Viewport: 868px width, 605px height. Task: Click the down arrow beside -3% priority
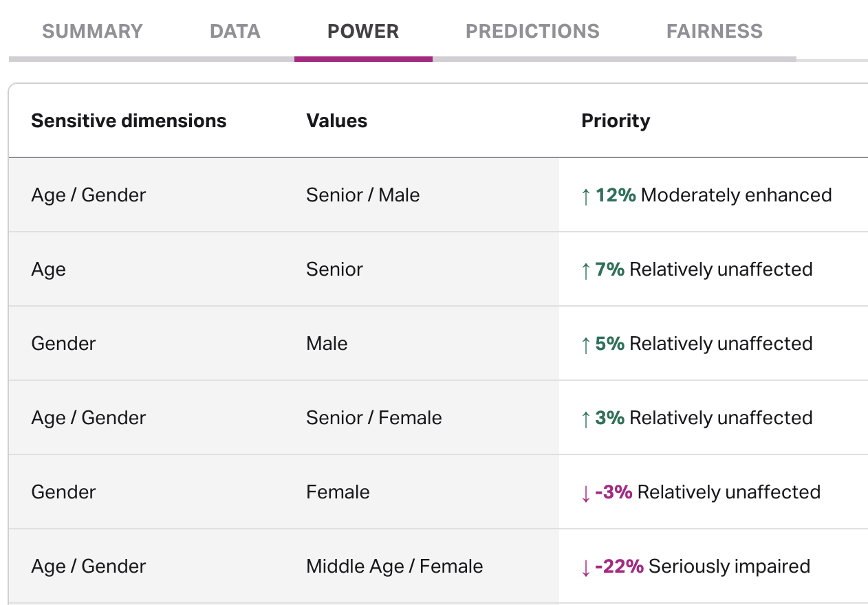(x=586, y=493)
